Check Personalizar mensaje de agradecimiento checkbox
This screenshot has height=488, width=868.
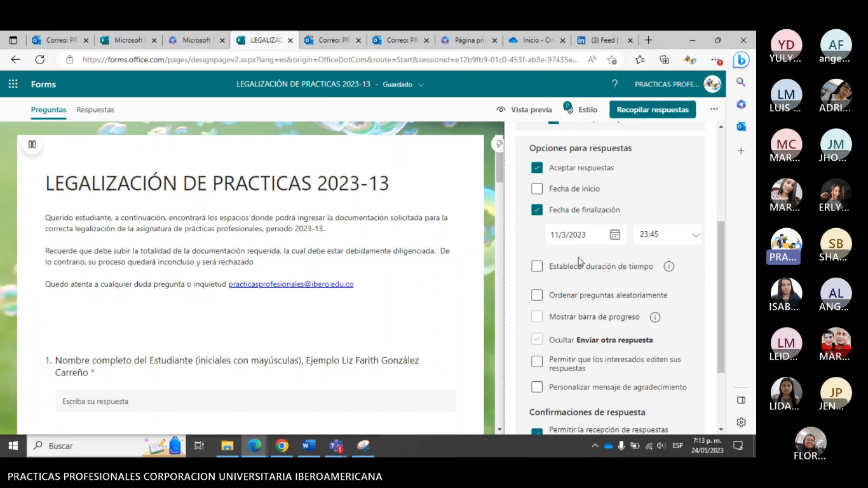[x=537, y=387]
